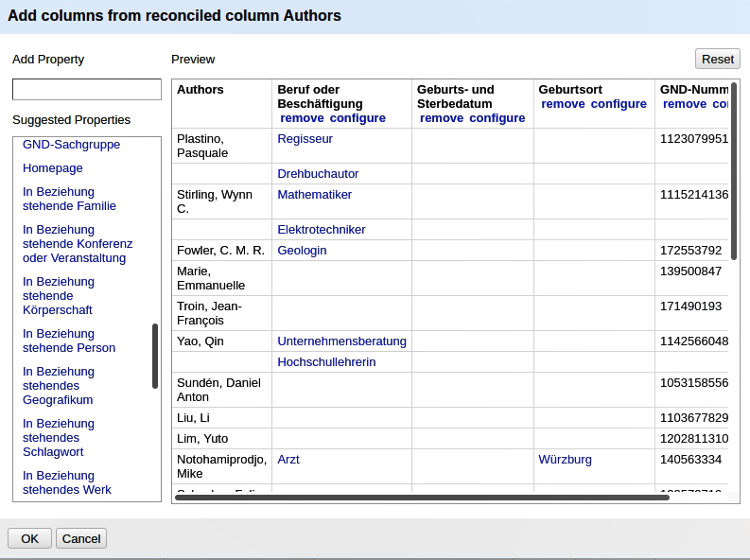Image resolution: width=750 pixels, height=560 pixels.
Task: Open the Regisseur link
Action: (305, 139)
